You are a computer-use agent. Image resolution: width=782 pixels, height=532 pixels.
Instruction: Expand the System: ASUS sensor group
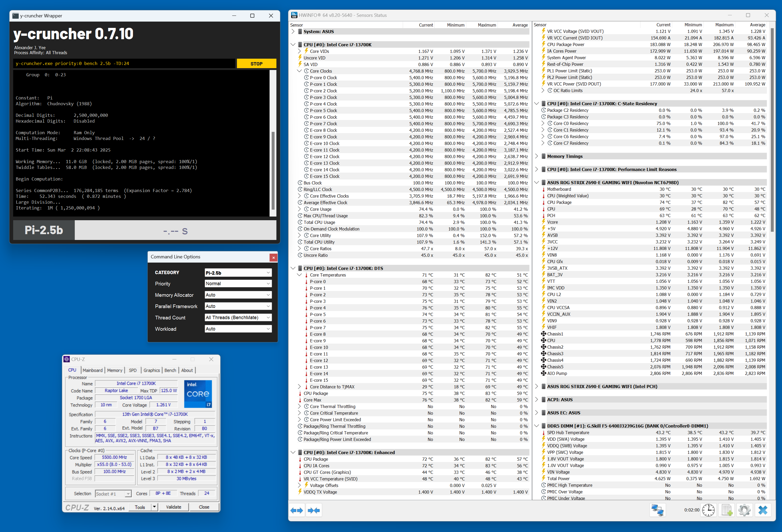point(293,32)
